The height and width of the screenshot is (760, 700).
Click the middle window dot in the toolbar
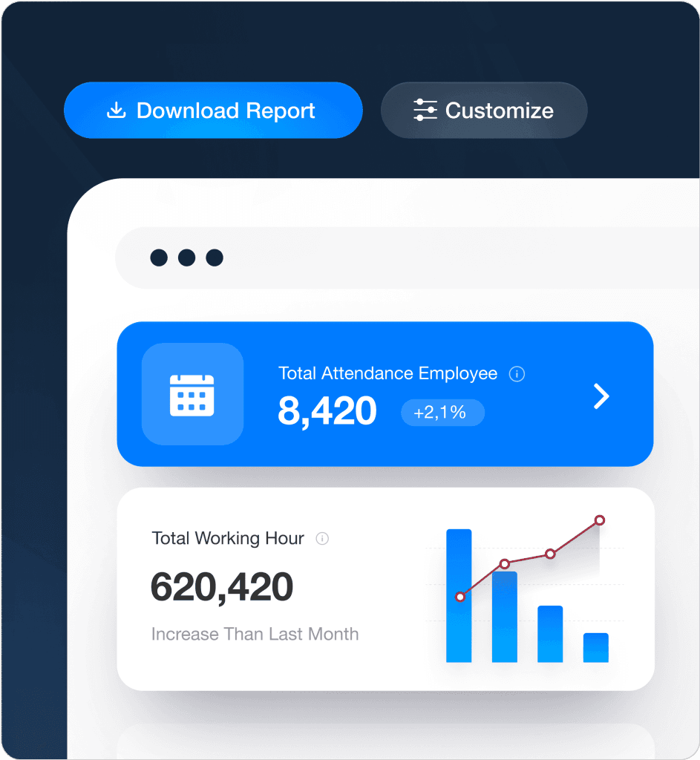coord(186,258)
